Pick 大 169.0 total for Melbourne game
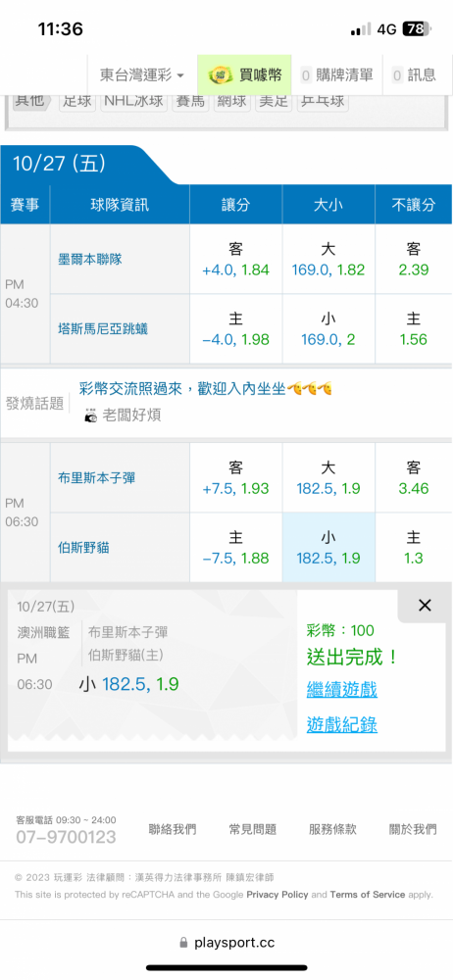Screen dimensions: 453x980 pyautogui.click(x=328, y=260)
